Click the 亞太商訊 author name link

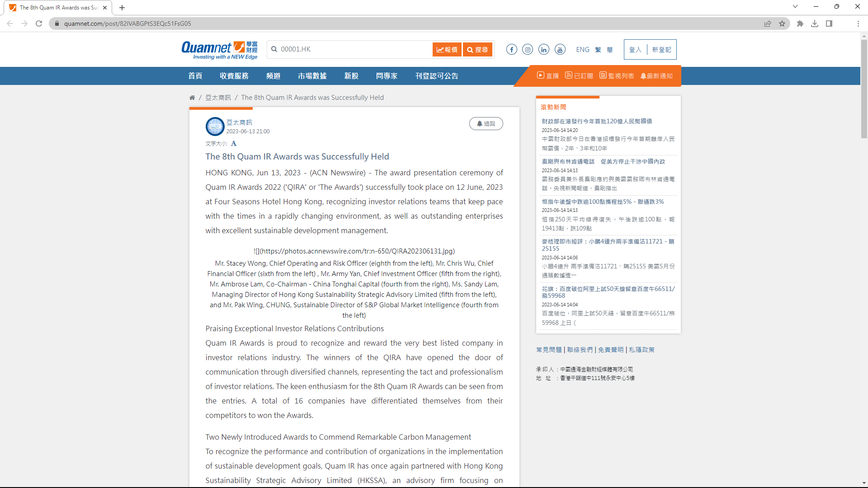click(x=239, y=122)
